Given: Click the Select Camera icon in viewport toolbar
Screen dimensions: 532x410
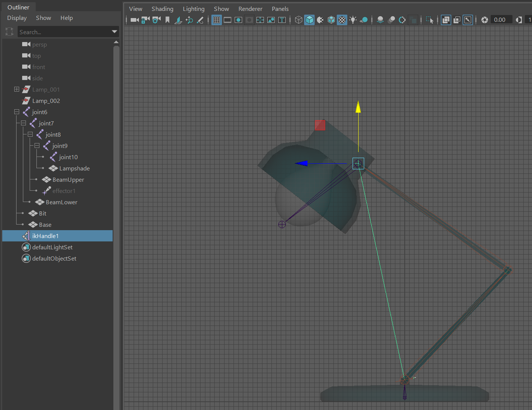Looking at the screenshot, I should tap(134, 20).
